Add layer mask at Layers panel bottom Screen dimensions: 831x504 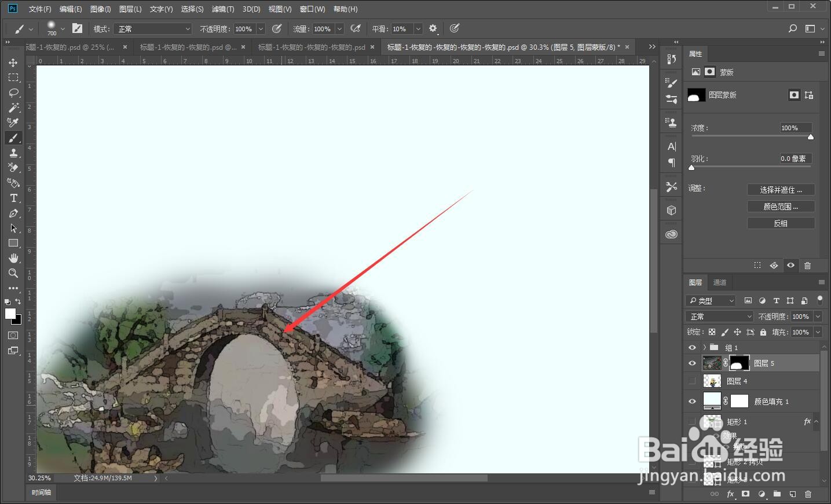tap(746, 494)
